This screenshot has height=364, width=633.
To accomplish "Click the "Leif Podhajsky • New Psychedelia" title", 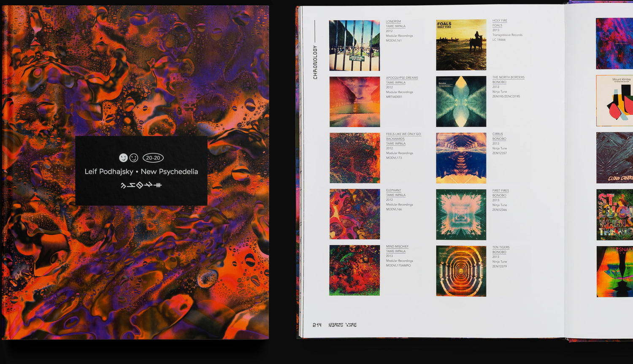I will (x=141, y=172).
